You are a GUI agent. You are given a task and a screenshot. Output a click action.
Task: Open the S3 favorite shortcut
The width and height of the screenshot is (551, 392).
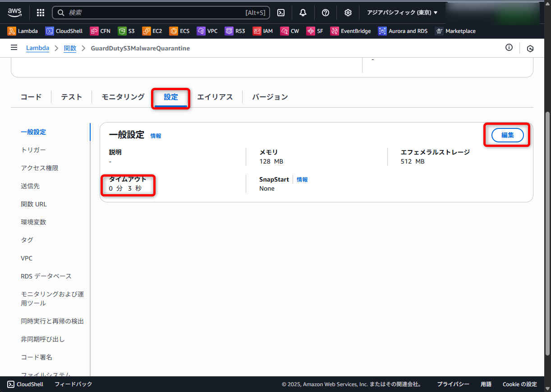click(x=126, y=31)
